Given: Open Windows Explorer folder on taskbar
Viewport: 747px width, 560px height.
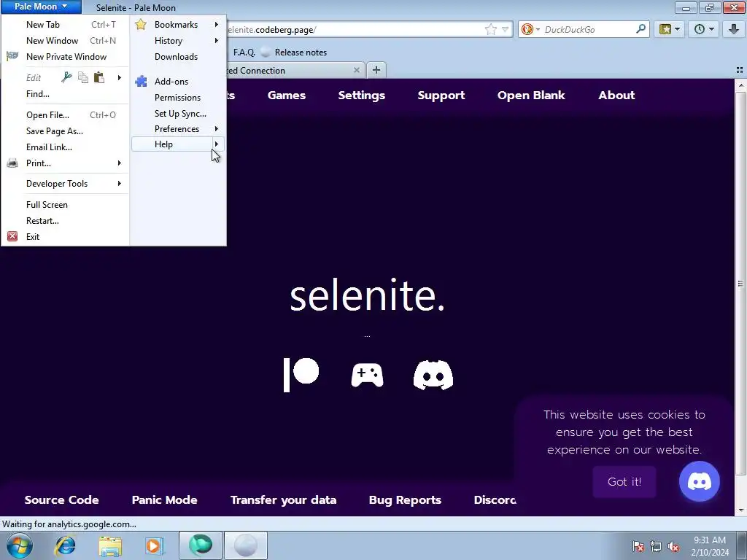Looking at the screenshot, I should 110,545.
